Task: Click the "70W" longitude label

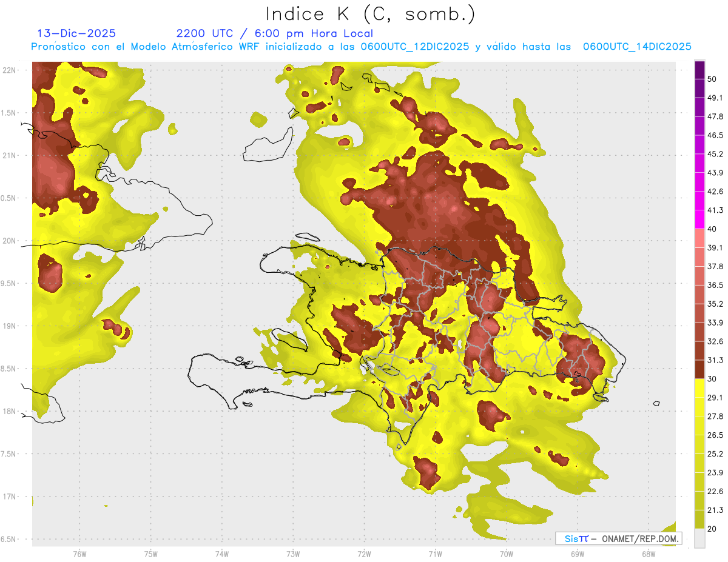Action: point(506,554)
